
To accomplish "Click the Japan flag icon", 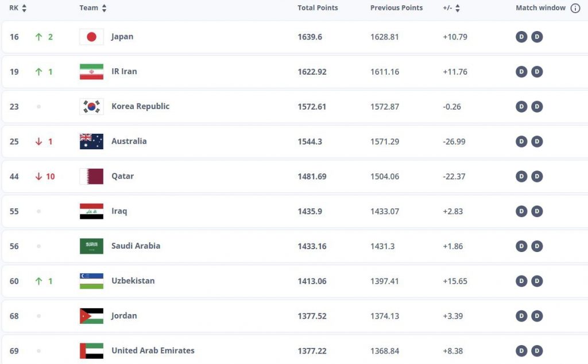I will [91, 37].
